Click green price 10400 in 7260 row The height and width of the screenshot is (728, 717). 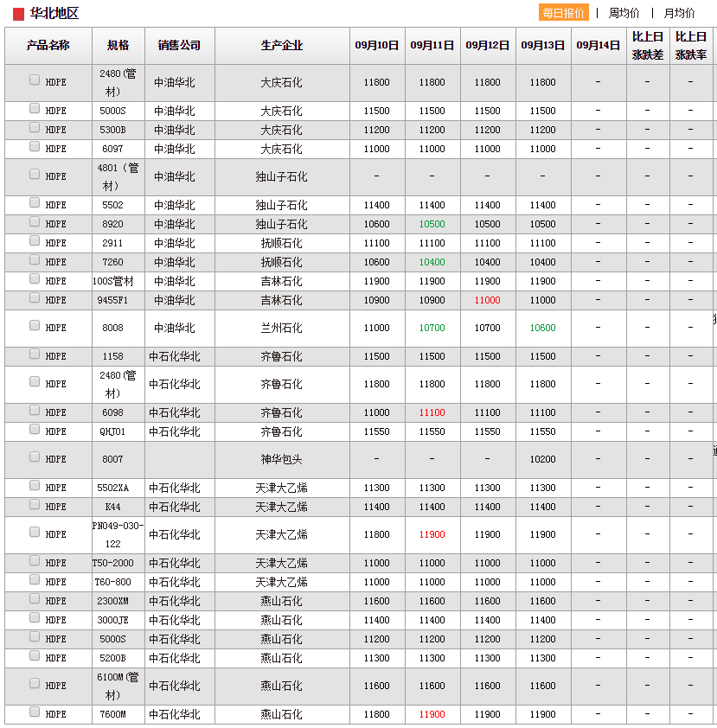[x=432, y=262]
